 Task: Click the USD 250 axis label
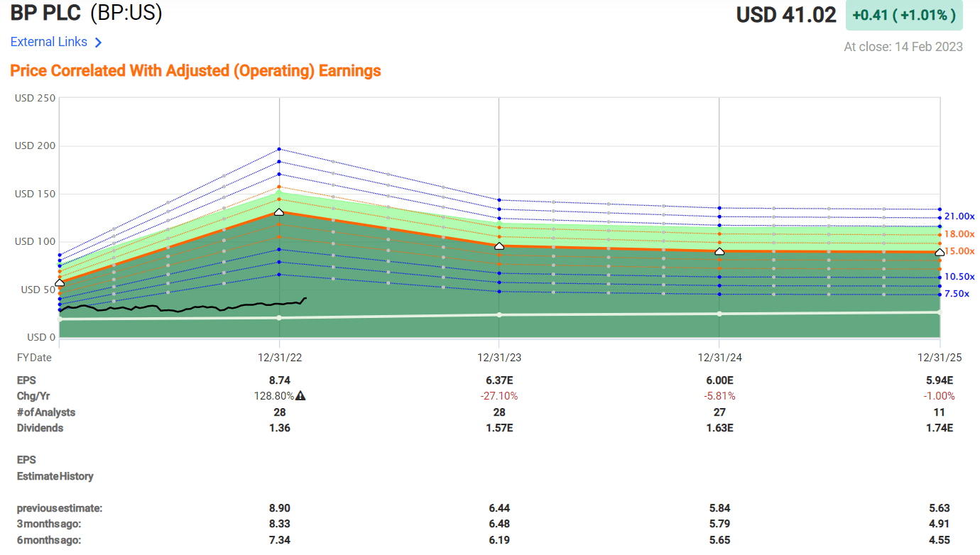(x=35, y=98)
